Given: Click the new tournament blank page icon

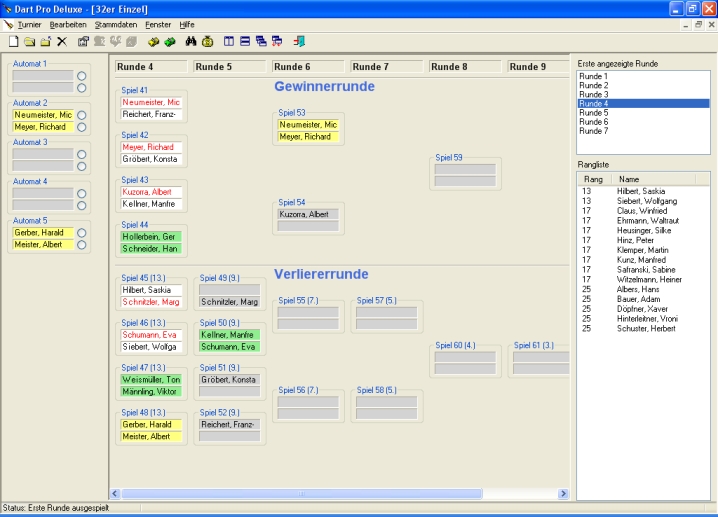Looking at the screenshot, I should [13, 41].
